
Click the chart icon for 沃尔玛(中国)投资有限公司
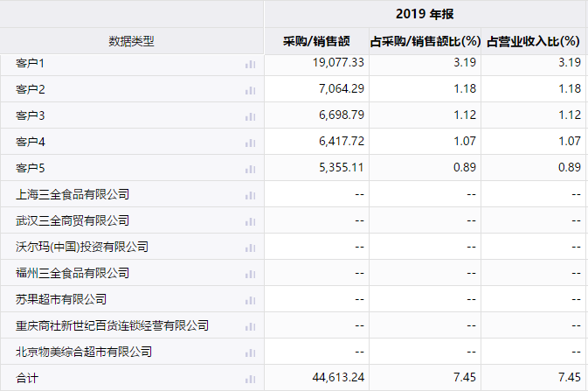point(251,248)
